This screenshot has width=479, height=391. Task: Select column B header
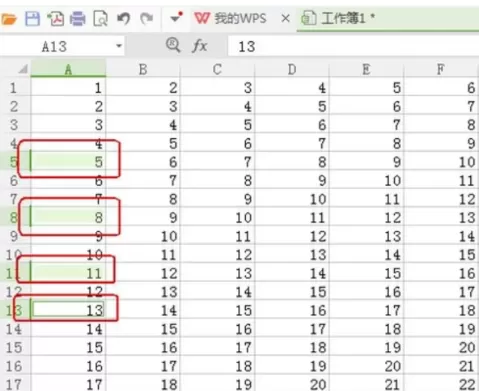tap(143, 69)
